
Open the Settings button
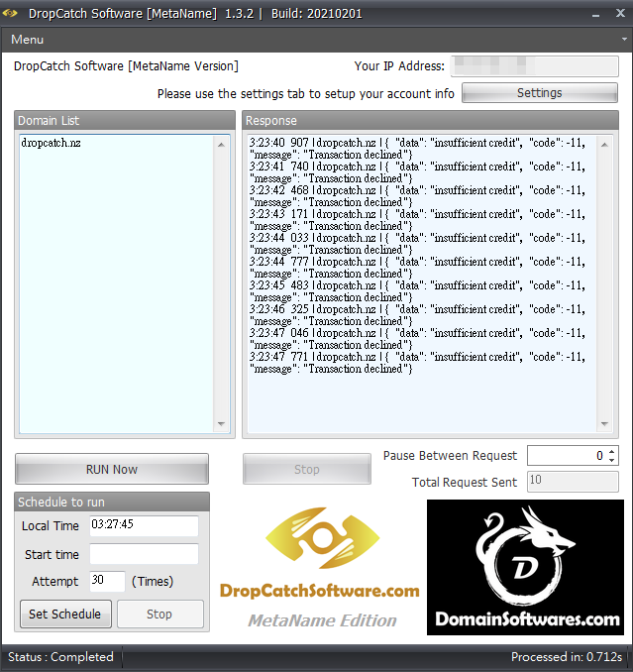point(539,92)
